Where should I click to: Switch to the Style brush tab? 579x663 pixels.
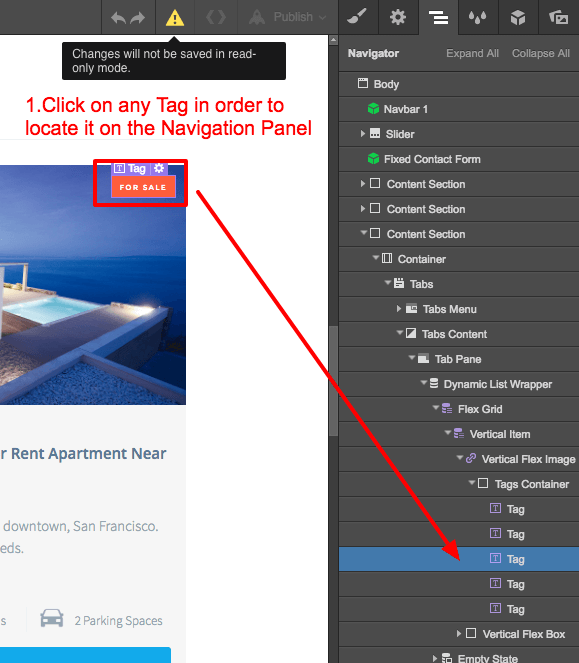click(x=358, y=17)
